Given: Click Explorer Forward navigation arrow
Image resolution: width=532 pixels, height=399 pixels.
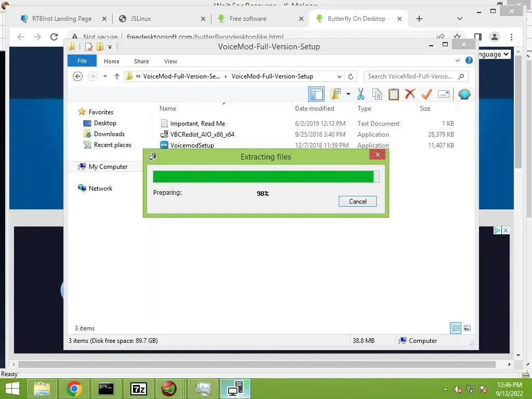Looking at the screenshot, I should pos(92,76).
